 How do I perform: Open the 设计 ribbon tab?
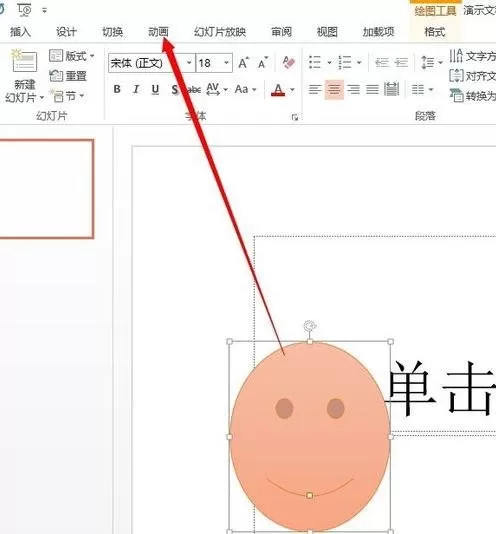point(66,32)
